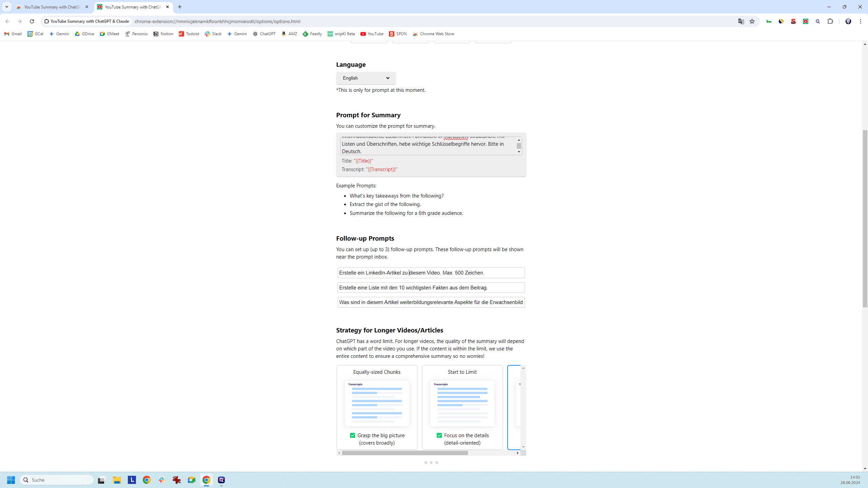Screen dimensions: 868x488
Task: Click the purple Q extension icon
Action: [818, 21]
